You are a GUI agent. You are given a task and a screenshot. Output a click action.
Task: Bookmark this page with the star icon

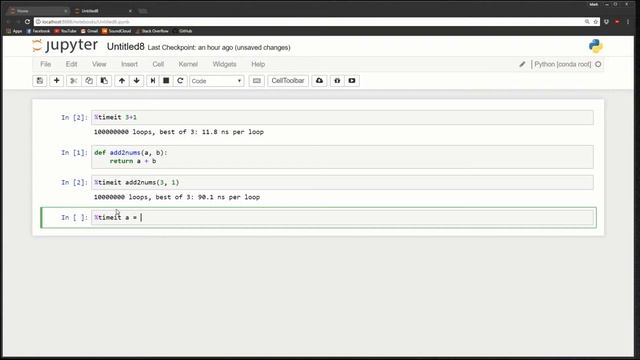coord(596,22)
